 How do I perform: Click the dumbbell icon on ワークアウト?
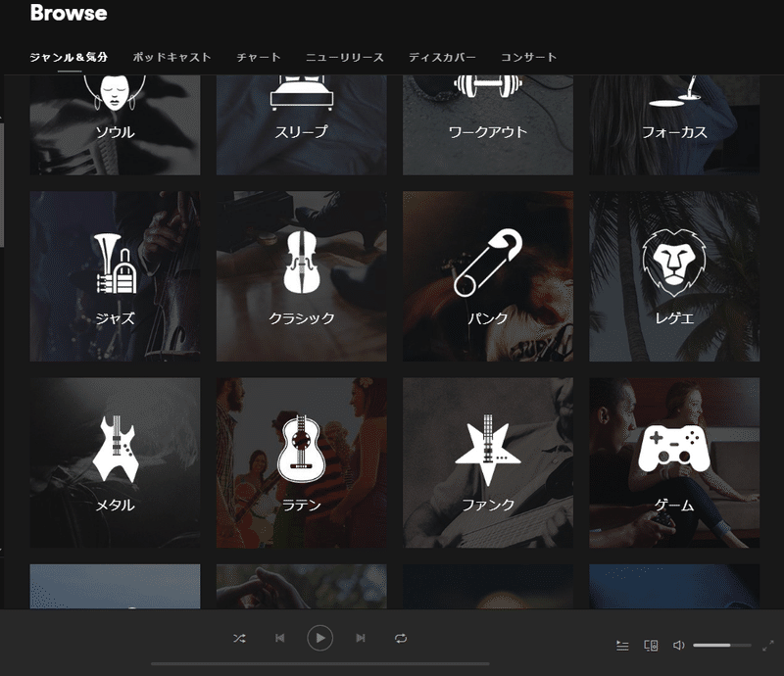488,86
